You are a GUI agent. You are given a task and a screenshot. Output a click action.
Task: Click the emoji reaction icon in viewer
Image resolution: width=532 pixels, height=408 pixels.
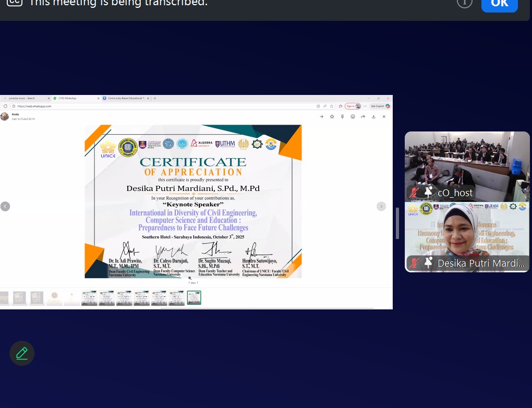(x=353, y=116)
